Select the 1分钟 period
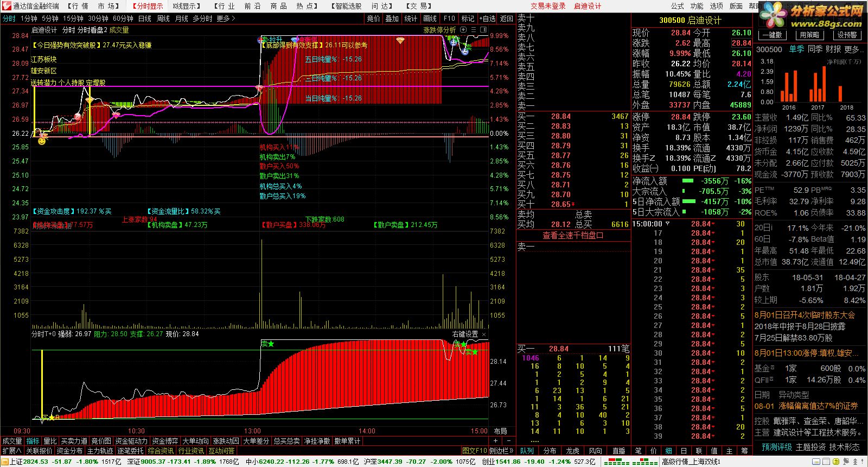This screenshot has width=868, height=467. (29, 18)
